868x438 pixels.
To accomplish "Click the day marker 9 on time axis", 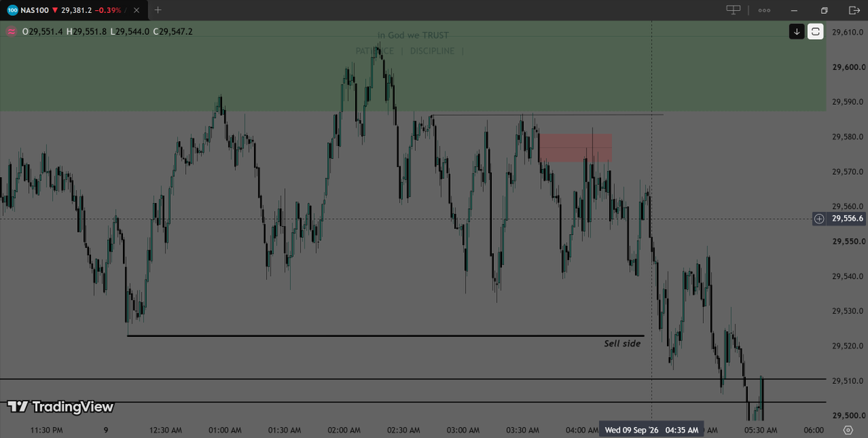I will click(106, 430).
